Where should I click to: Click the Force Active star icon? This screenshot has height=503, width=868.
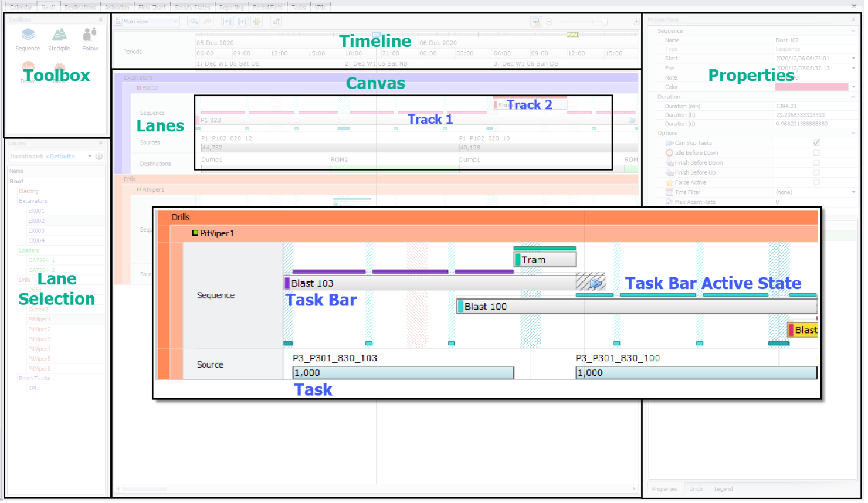(669, 182)
